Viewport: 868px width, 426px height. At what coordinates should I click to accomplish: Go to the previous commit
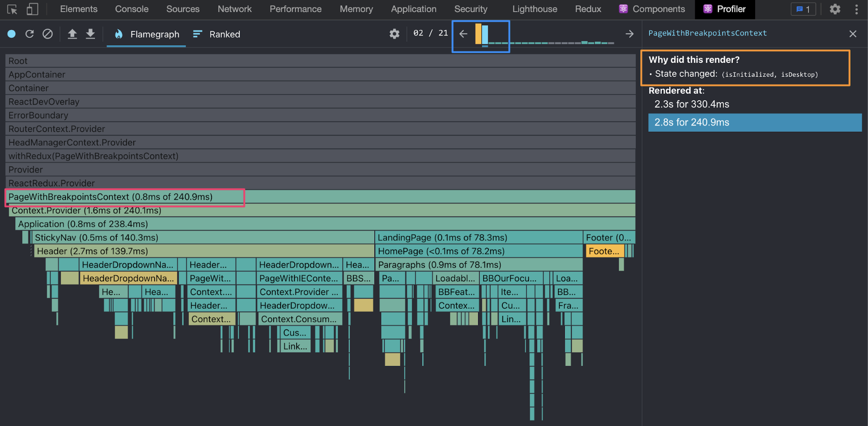463,34
